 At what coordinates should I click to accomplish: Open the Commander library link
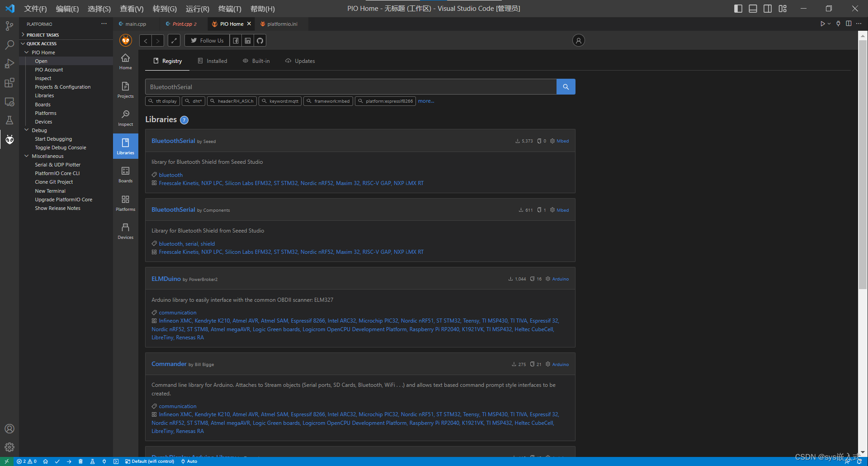169,364
